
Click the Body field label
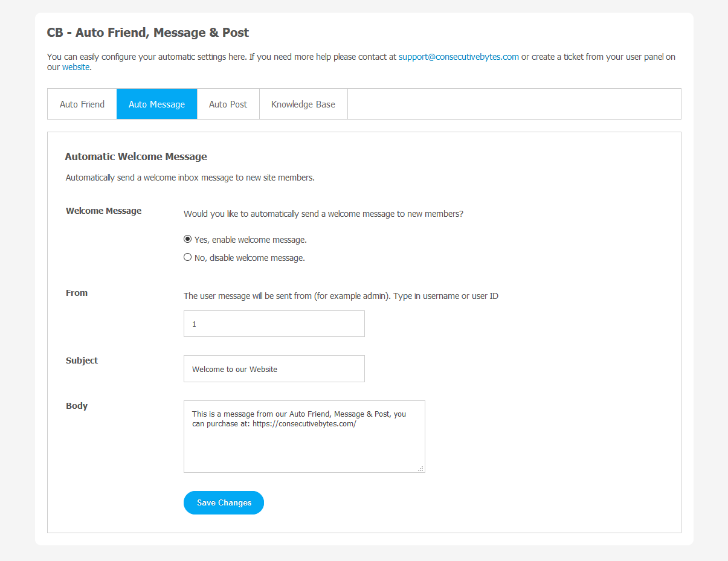pyautogui.click(x=77, y=406)
